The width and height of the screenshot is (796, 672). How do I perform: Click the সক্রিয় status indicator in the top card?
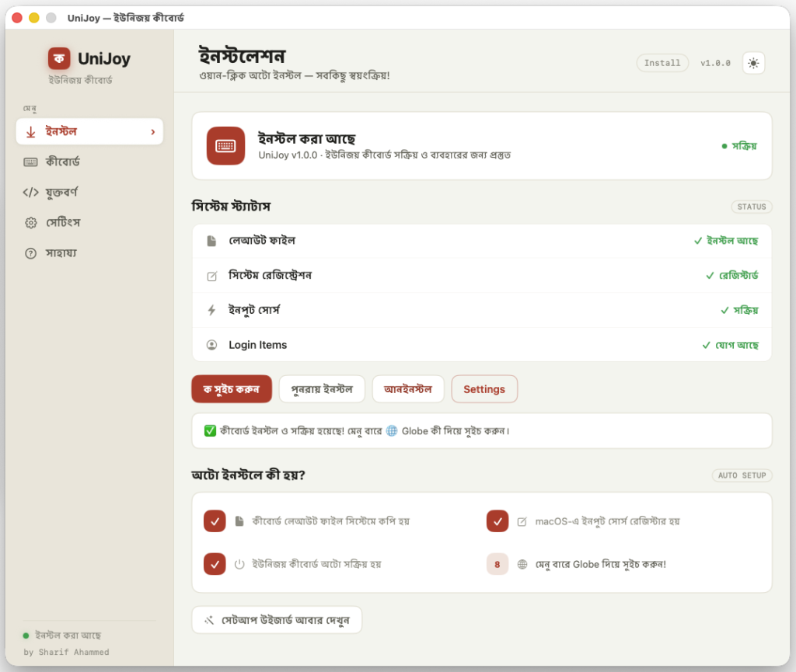tap(739, 146)
